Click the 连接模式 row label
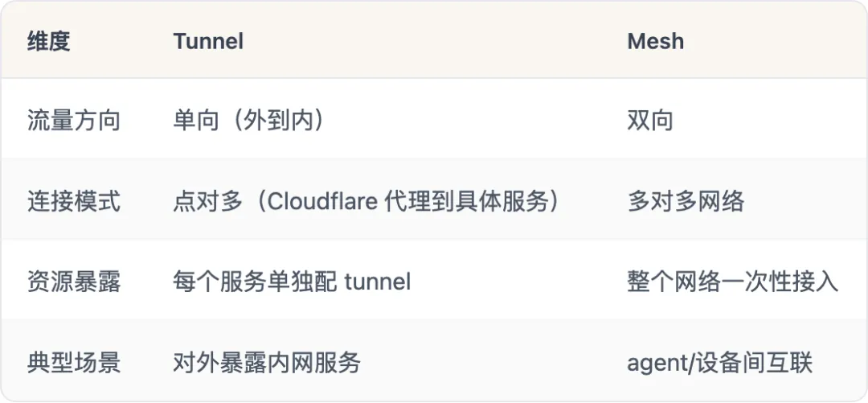This screenshot has height=403, width=868. click(73, 201)
